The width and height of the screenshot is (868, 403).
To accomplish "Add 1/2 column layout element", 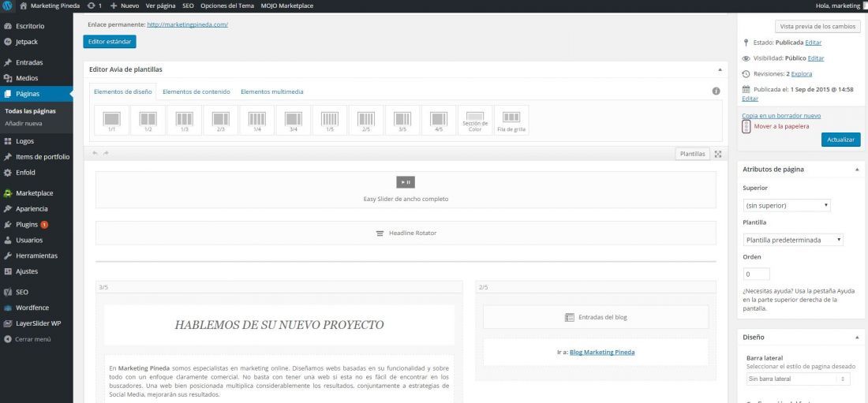I will (148, 120).
